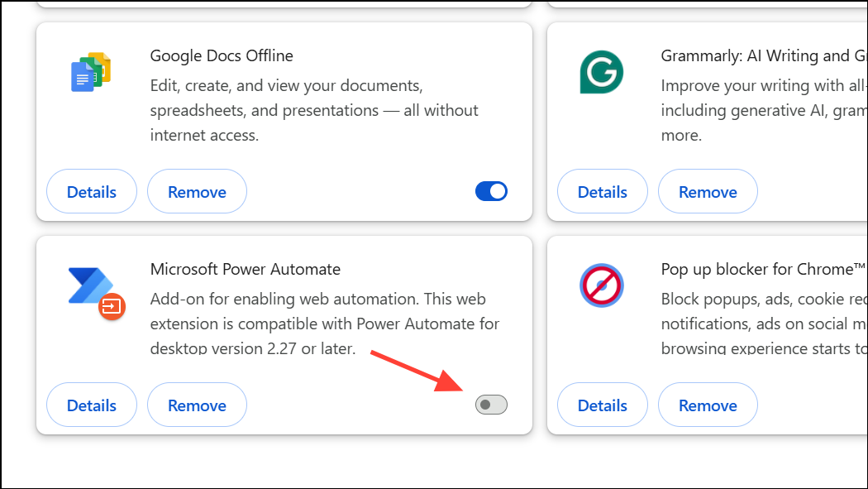Open Details for Google Docs Offline

(x=91, y=191)
